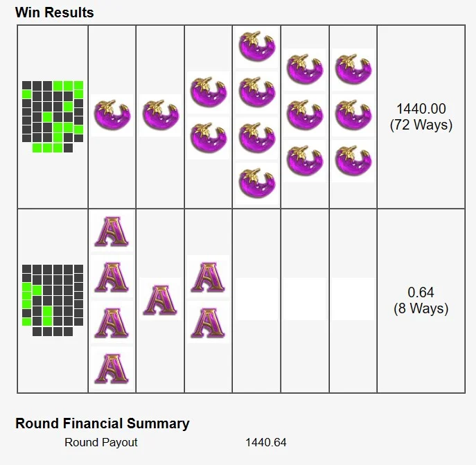Click the top eggplant in reel five

click(x=305, y=69)
